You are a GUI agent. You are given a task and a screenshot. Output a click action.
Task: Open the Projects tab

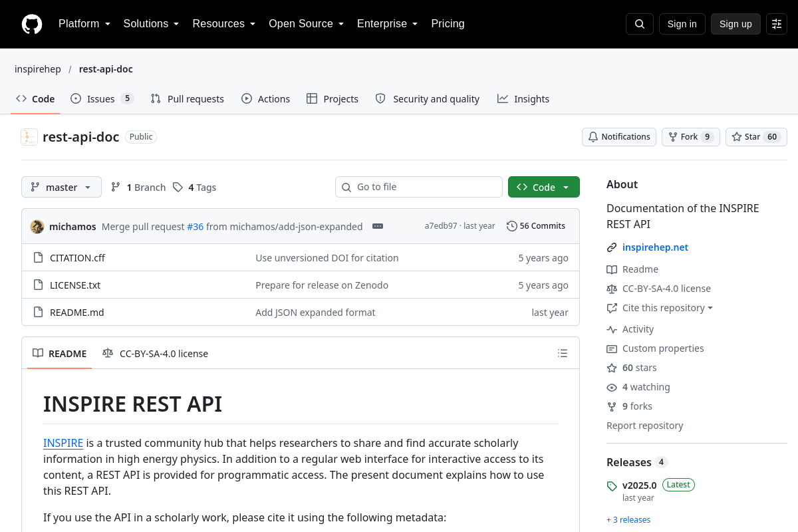coord(332,99)
